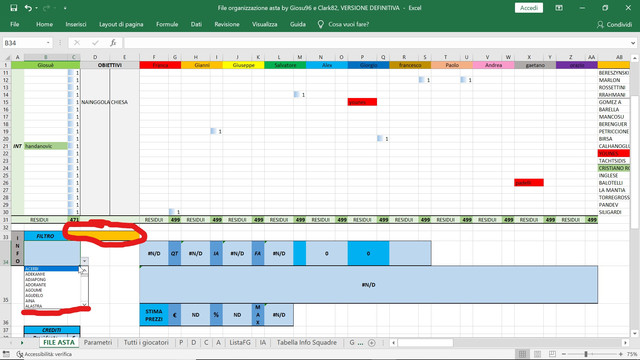The width and height of the screenshot is (640, 360).
Task: Select the FILE ASTA sheet tab
Action: point(59,342)
